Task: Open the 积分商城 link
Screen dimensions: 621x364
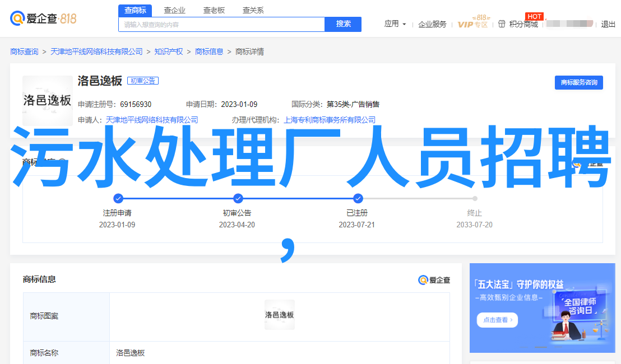Action: click(x=523, y=25)
